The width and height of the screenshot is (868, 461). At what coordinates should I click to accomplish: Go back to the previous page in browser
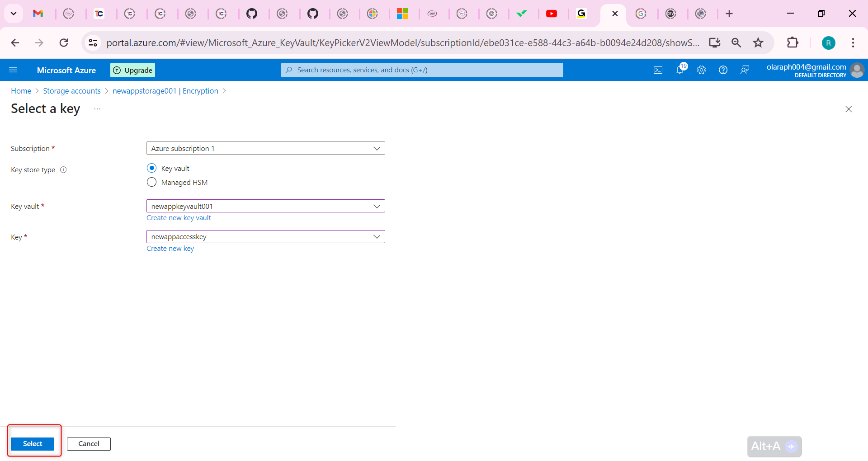pyautogui.click(x=15, y=43)
